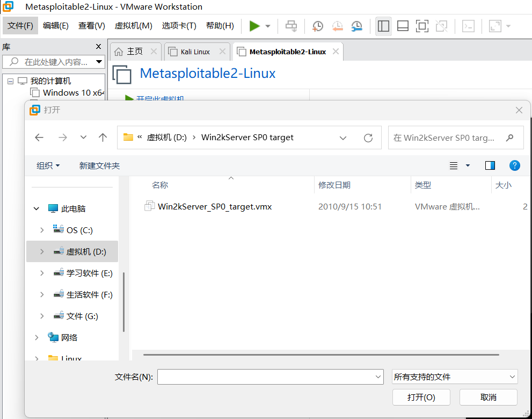Open the 组织 dropdown menu
532x419 pixels.
click(48, 165)
